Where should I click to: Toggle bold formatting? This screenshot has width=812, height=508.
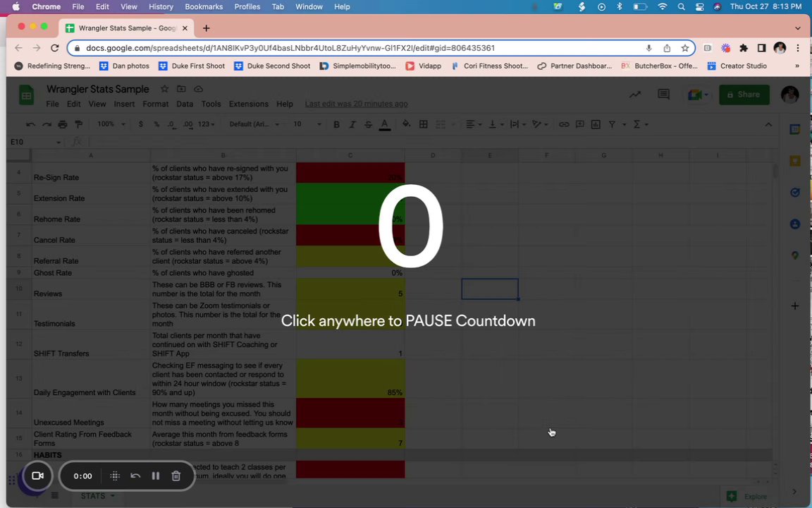point(337,124)
